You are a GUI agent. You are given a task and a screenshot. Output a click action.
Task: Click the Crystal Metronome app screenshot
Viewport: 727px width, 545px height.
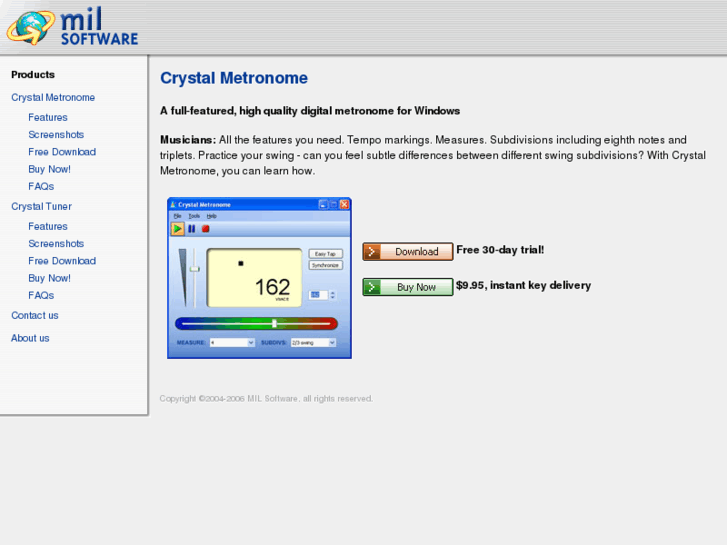click(x=259, y=278)
